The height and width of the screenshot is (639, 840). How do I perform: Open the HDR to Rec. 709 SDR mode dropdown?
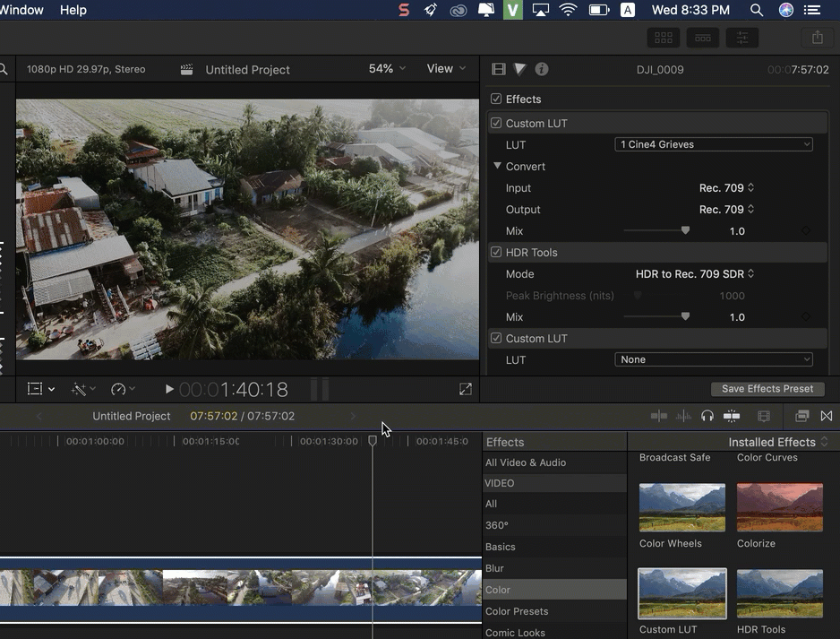click(x=694, y=273)
